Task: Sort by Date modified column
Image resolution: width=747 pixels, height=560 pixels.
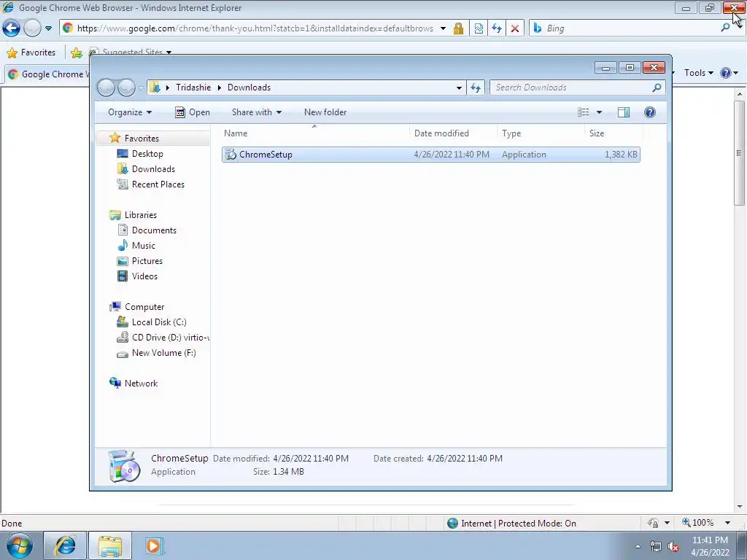Action: click(x=452, y=133)
